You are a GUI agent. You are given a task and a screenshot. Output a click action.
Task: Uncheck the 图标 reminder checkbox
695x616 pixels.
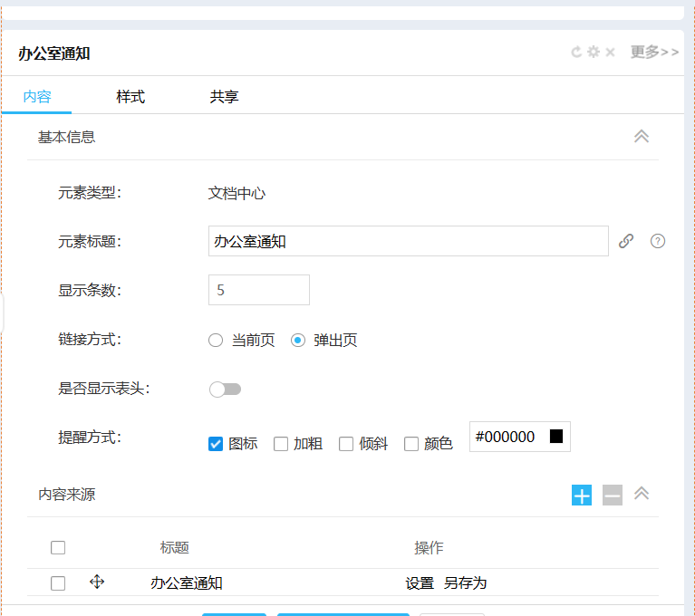click(216, 444)
